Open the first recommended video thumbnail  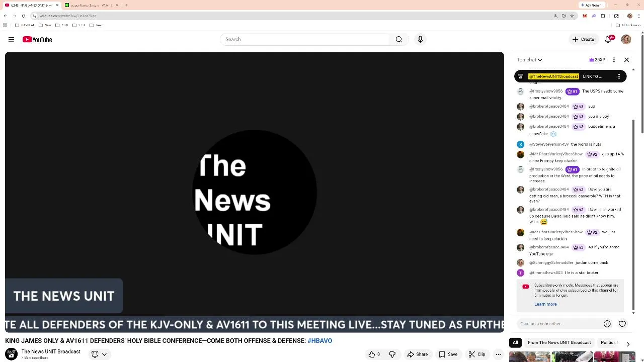[529, 357]
